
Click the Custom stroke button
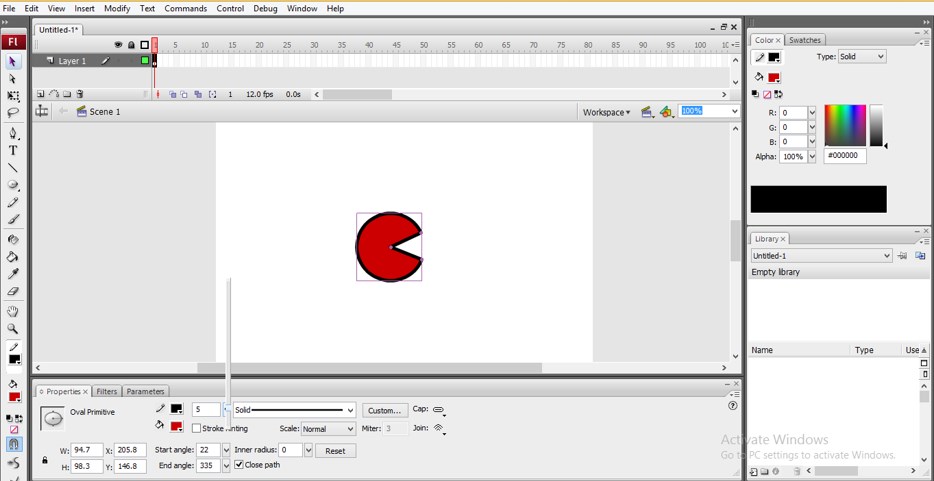pos(384,410)
